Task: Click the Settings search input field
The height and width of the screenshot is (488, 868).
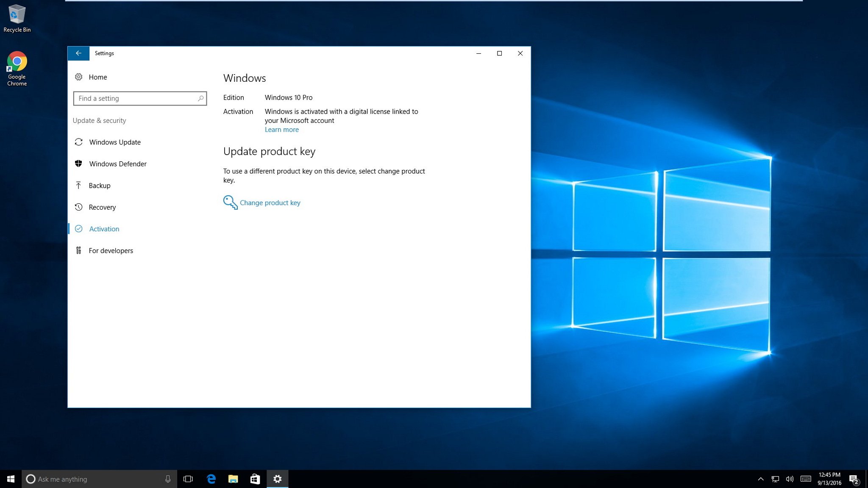Action: click(139, 98)
